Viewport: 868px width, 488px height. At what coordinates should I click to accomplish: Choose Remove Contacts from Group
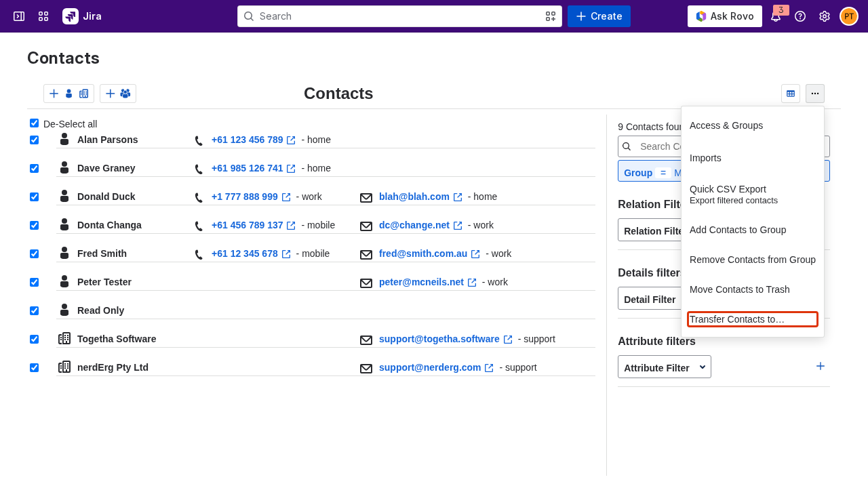[x=753, y=260]
